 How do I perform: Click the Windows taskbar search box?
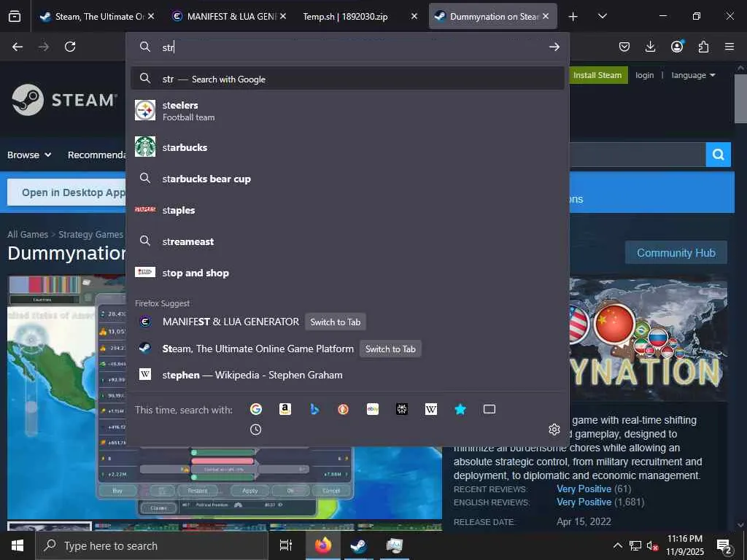point(152,545)
